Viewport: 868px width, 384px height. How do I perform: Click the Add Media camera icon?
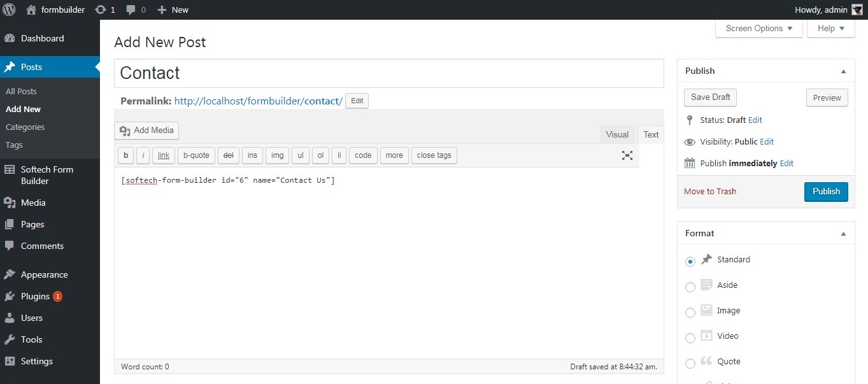pos(125,131)
